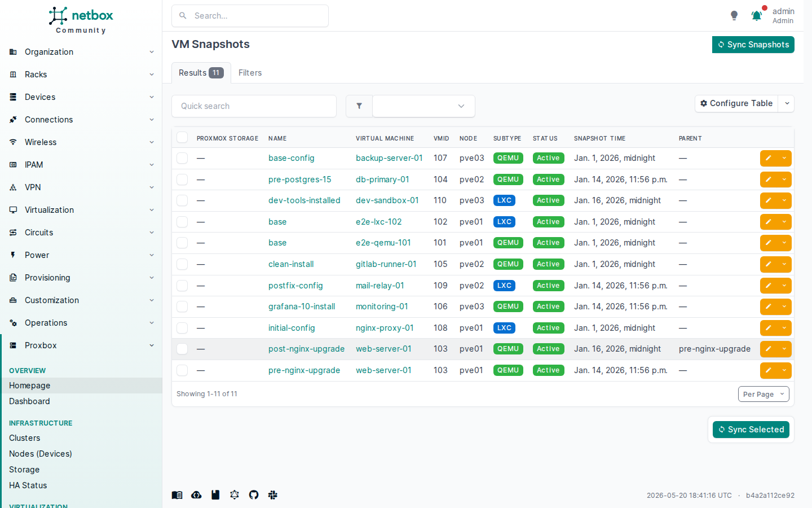Click the REST API bookmark icon in footer
Viewport: 812px width, 508px height.
215,495
